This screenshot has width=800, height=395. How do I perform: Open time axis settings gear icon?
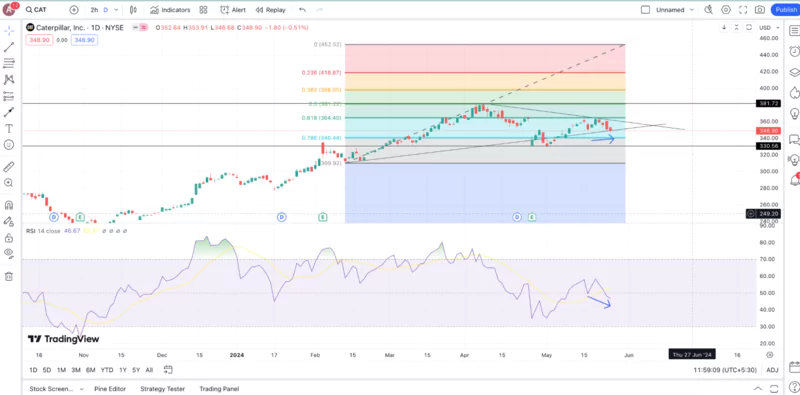point(770,355)
